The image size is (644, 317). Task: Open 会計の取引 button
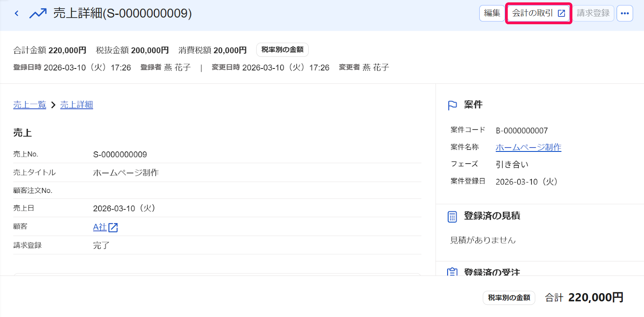point(539,13)
